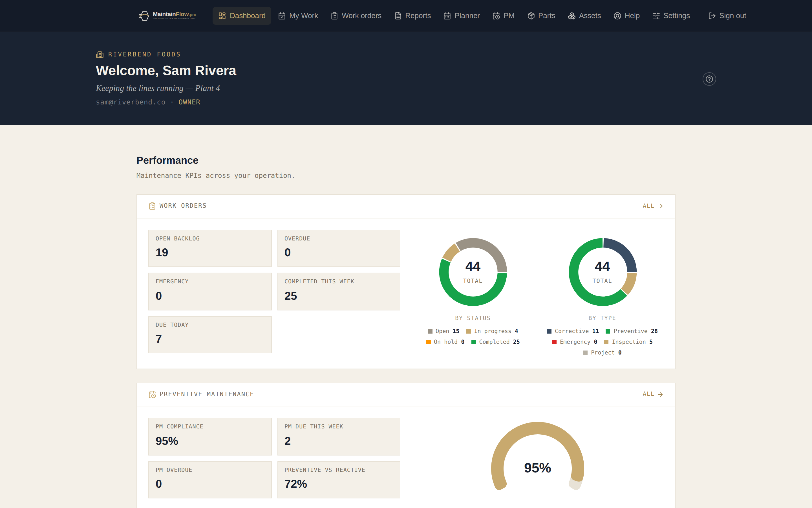Click the Work Orders clipboard icon
812x508 pixels.
tap(152, 206)
